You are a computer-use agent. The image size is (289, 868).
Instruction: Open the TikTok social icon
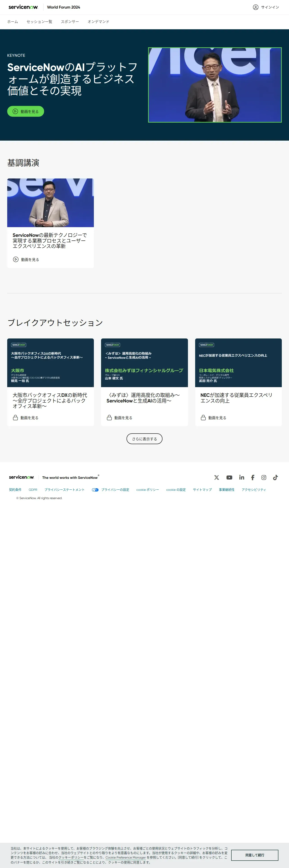click(275, 477)
